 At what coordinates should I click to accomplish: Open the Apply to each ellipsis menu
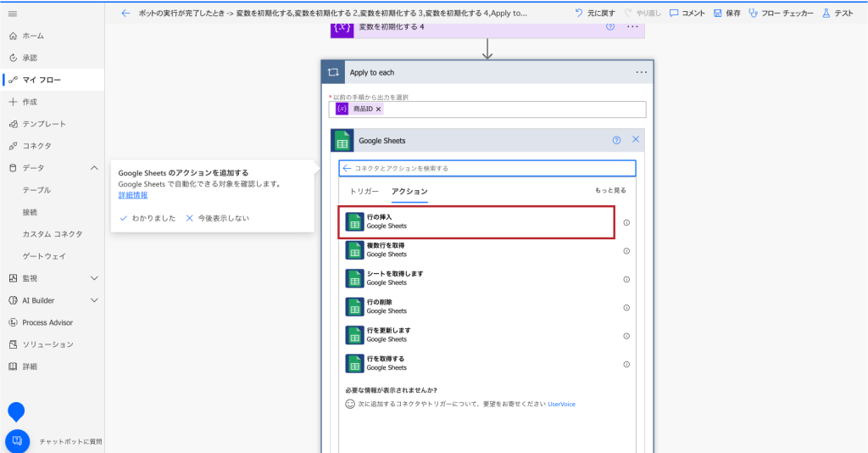641,73
